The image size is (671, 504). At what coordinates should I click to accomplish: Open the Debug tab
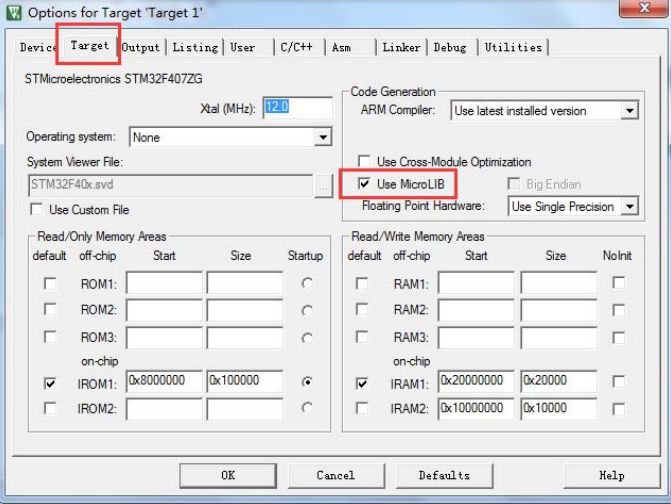[x=450, y=47]
